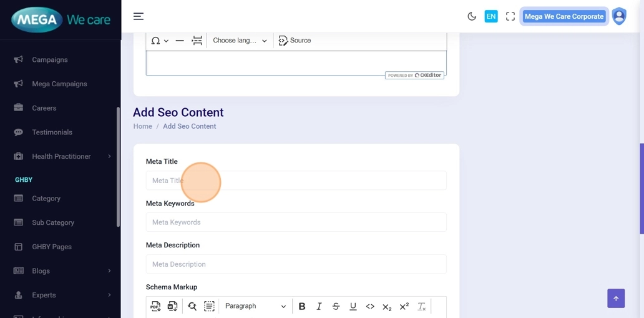Insert a page break
This screenshot has width=644, height=318.
197,41
